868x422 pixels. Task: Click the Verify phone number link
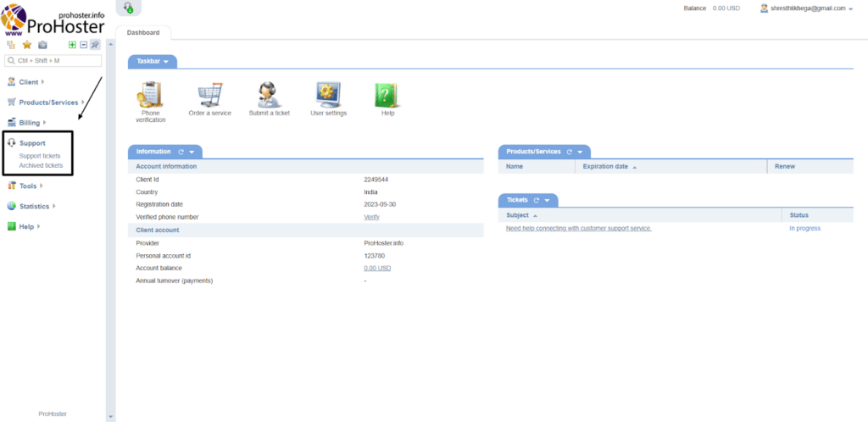click(371, 217)
